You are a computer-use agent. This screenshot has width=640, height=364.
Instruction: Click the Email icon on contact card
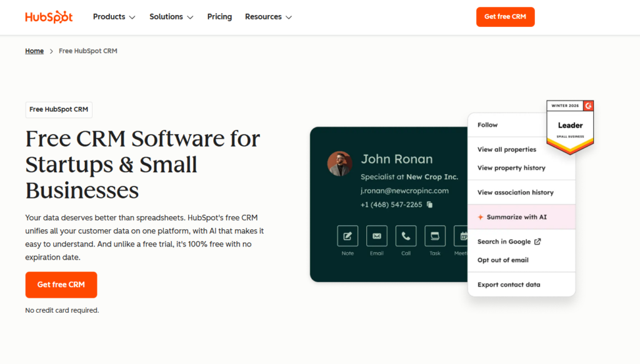(x=376, y=235)
